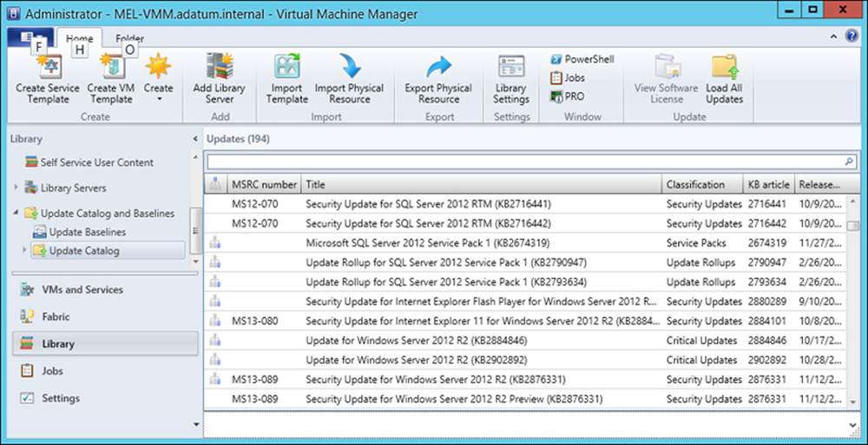Click the Load All Updates icon
This screenshot has height=445, width=868.
point(724,67)
